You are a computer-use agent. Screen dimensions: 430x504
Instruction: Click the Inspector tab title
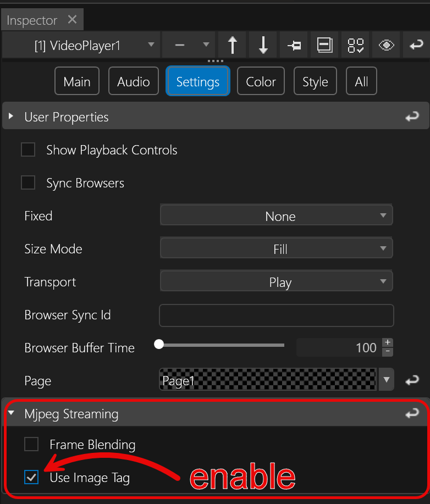point(32,20)
